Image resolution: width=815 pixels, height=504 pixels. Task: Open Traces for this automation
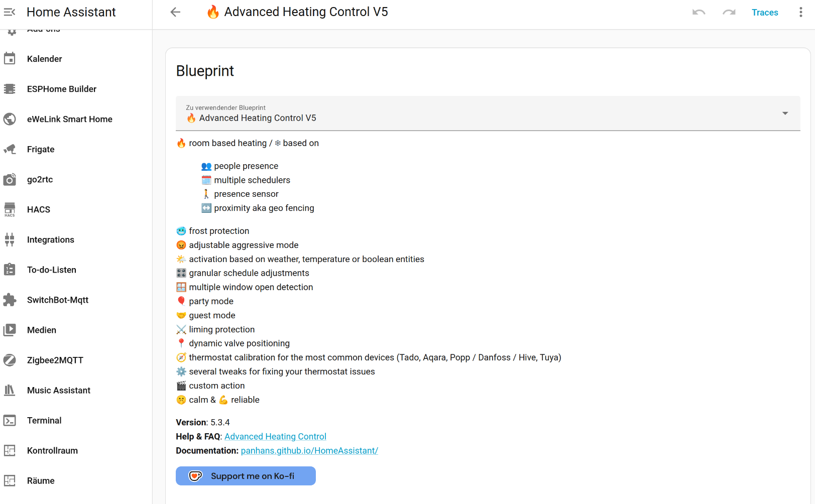pyautogui.click(x=764, y=13)
